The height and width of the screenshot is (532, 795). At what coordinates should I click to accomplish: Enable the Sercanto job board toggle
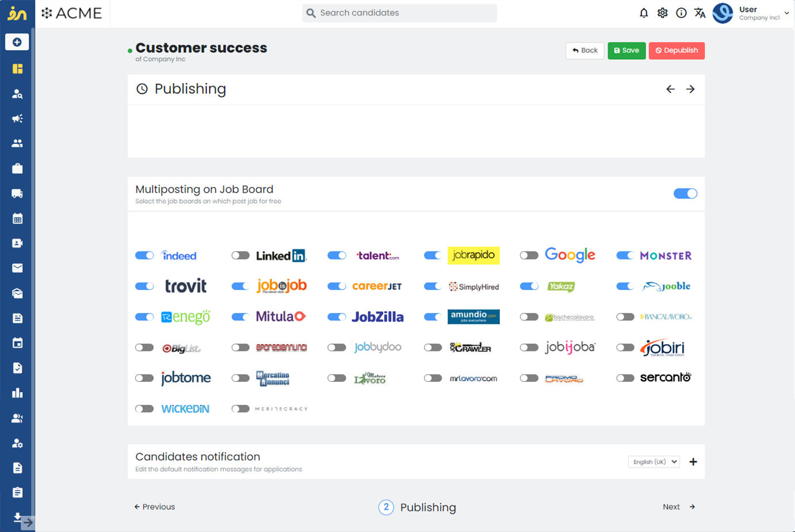(x=625, y=378)
